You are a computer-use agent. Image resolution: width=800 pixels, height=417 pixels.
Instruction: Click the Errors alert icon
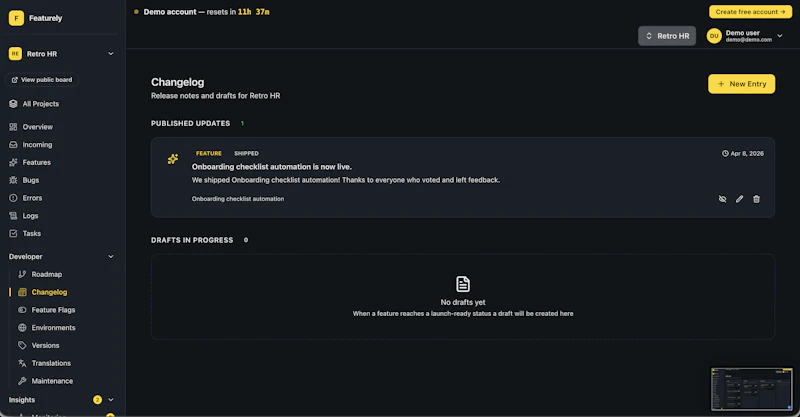coord(13,198)
